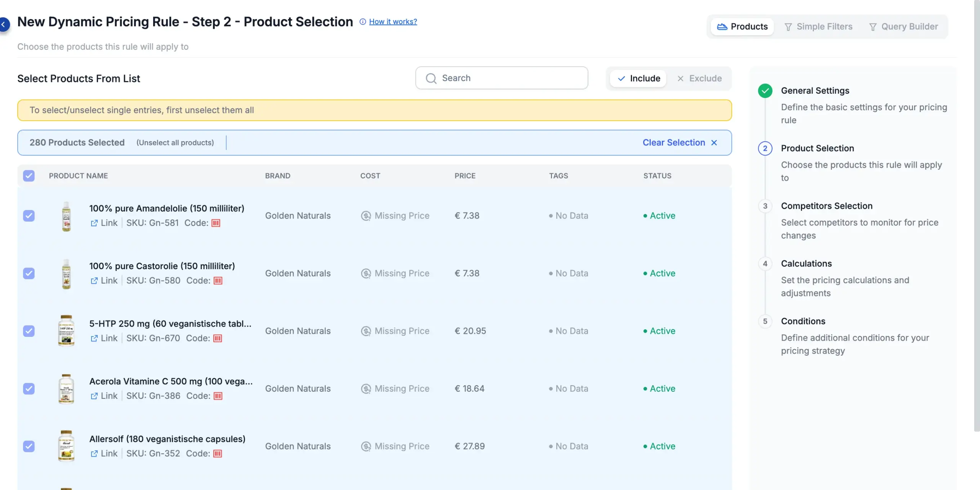Click the missing price icon for Castorolie
This screenshot has height=490, width=980.
[x=366, y=273]
